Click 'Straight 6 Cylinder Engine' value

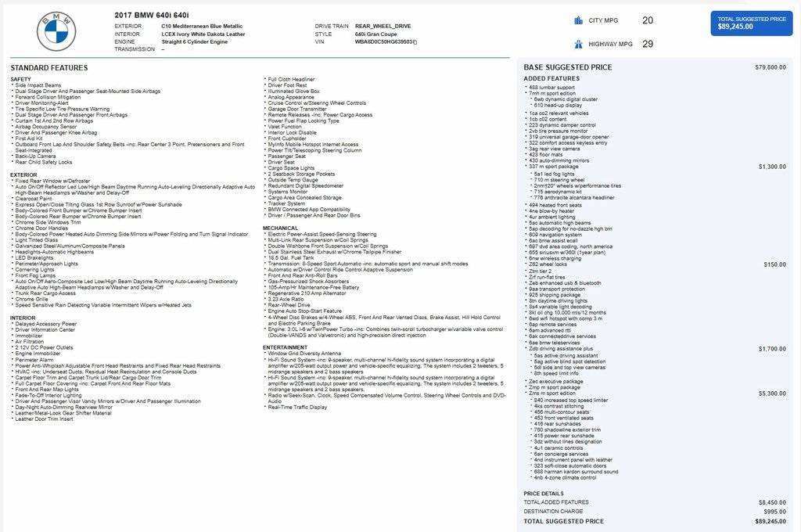click(x=195, y=42)
